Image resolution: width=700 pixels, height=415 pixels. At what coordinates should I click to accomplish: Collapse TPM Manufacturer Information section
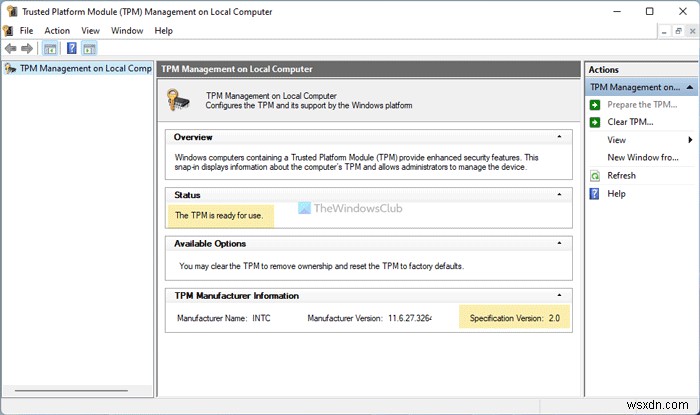point(559,295)
